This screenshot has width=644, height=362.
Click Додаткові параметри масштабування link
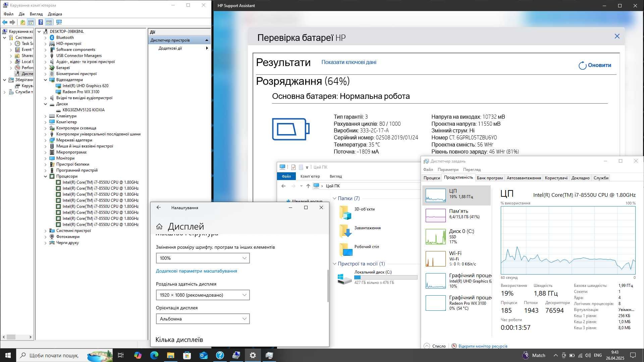[197, 271]
